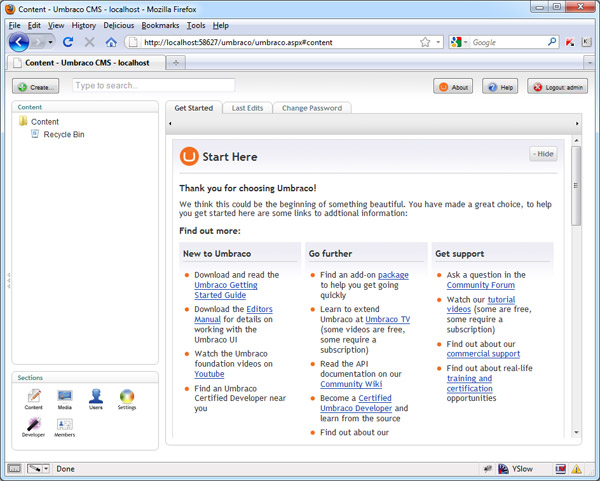Open the Developer section icon
This screenshot has width=600, height=481.
tap(33, 427)
